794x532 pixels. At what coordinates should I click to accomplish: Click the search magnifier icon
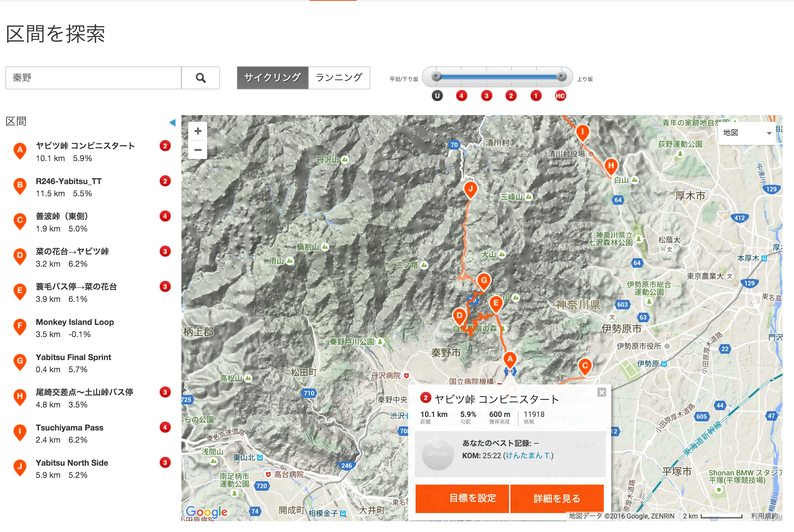201,78
